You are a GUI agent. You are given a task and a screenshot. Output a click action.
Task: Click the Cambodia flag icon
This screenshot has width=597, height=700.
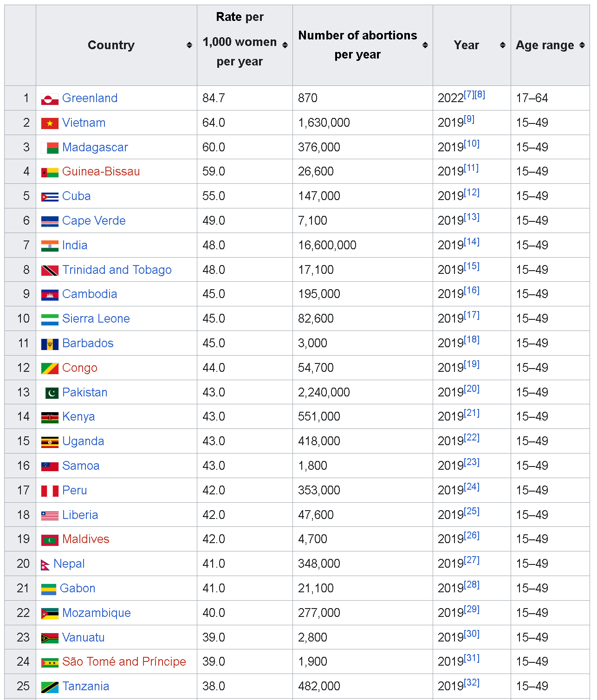pos(50,295)
